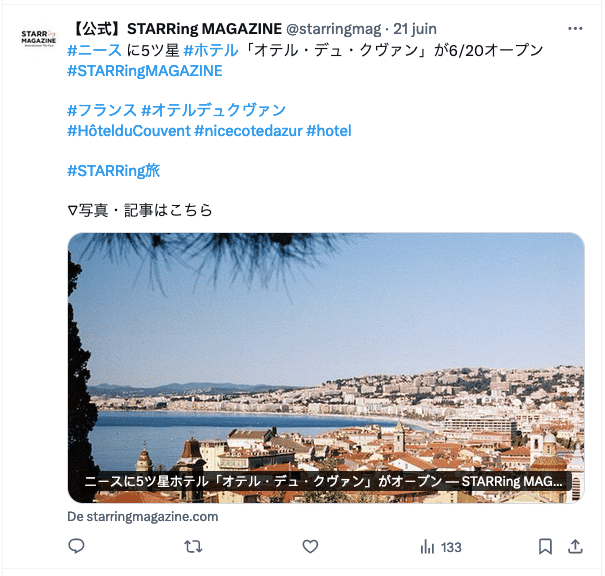
Task: Open the Nice coastline article preview image
Action: 326,368
